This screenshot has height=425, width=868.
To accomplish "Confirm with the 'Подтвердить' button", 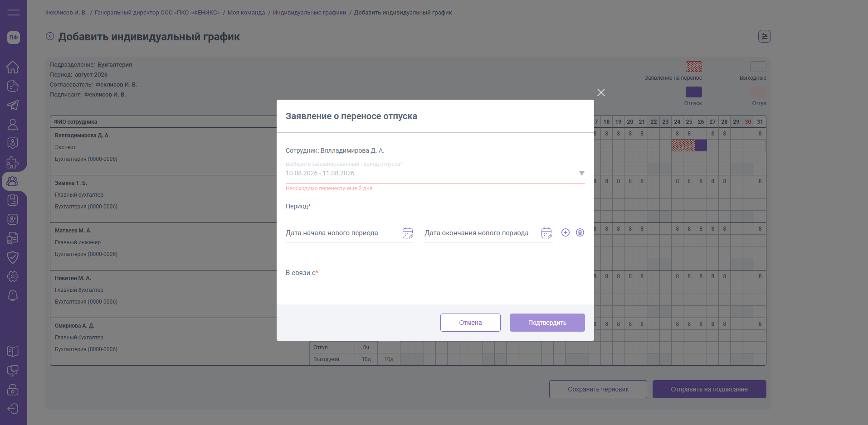I will coord(547,323).
